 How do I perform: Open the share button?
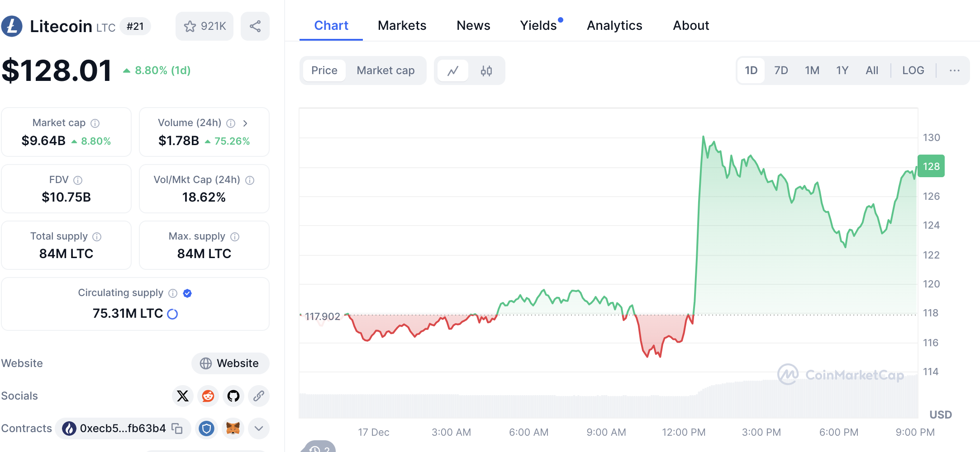pos(255,26)
